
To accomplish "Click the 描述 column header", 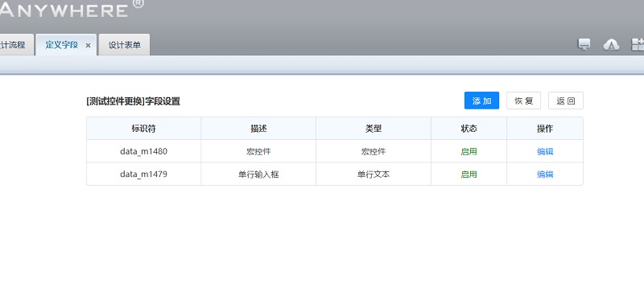I will click(x=258, y=129).
